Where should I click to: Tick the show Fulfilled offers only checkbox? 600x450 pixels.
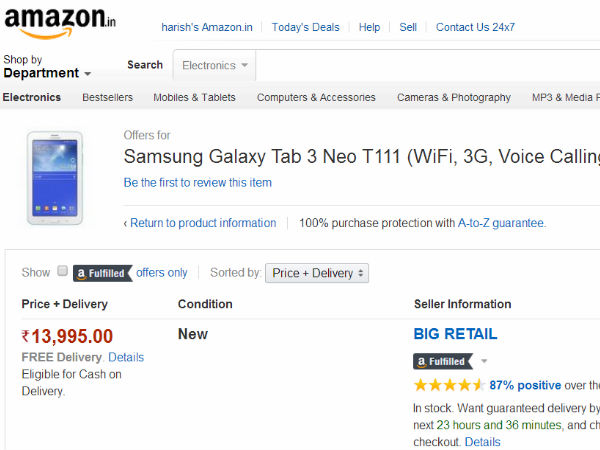pyautogui.click(x=62, y=271)
